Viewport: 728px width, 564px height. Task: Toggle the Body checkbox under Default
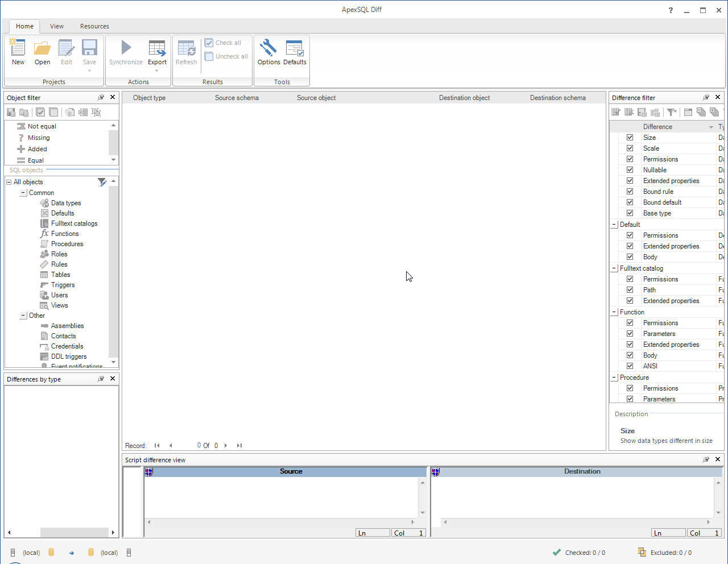click(630, 256)
